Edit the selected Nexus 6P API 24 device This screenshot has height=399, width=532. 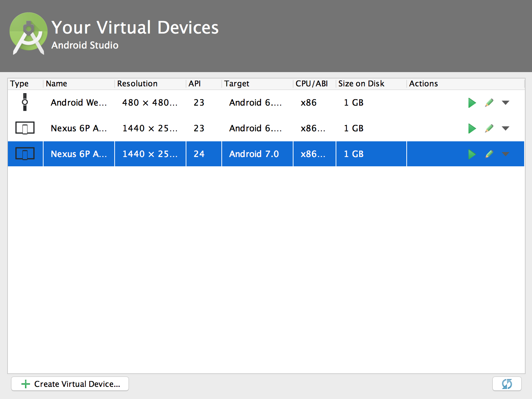[489, 154]
